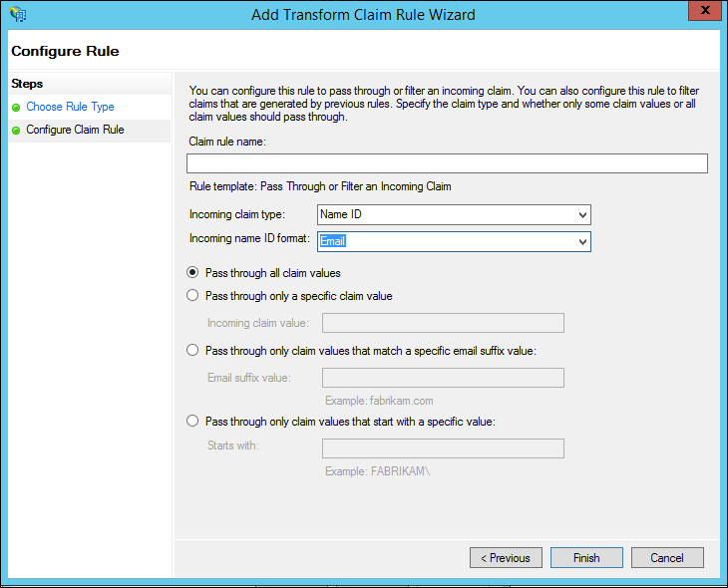Click the Incoming claim value text box
This screenshot has height=588, width=728.
coord(443,323)
